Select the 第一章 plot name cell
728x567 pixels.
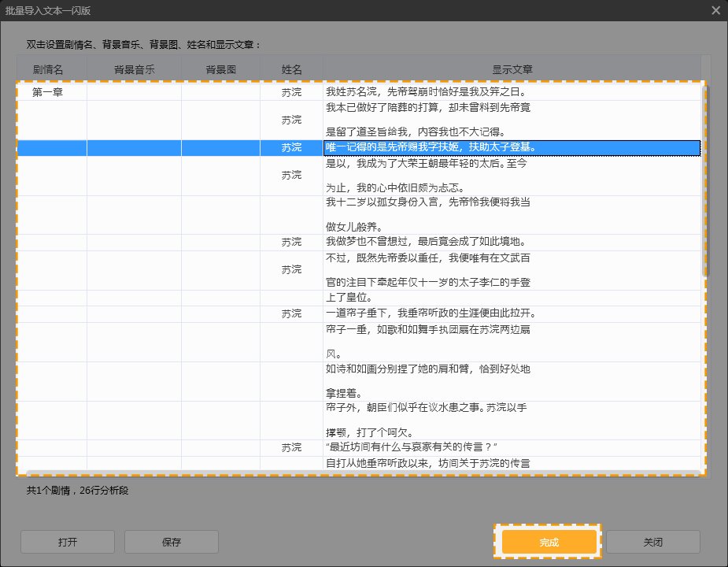(x=48, y=92)
